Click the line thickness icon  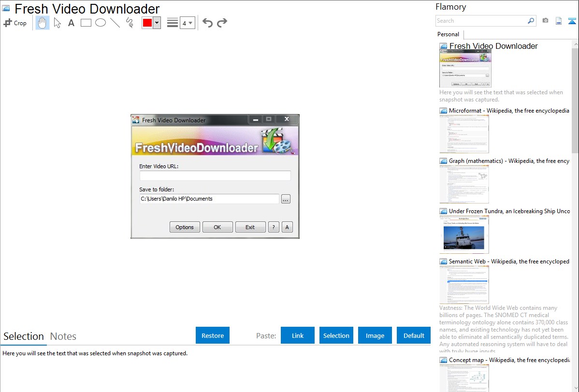(x=173, y=23)
